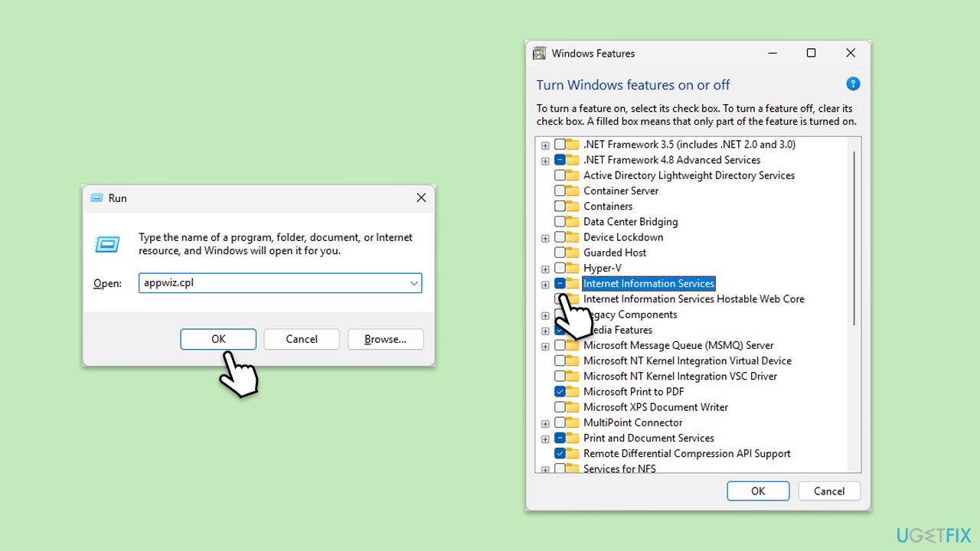Expand the .NET Framework 3.5 node
The height and width of the screenshot is (551, 980).
tap(545, 145)
